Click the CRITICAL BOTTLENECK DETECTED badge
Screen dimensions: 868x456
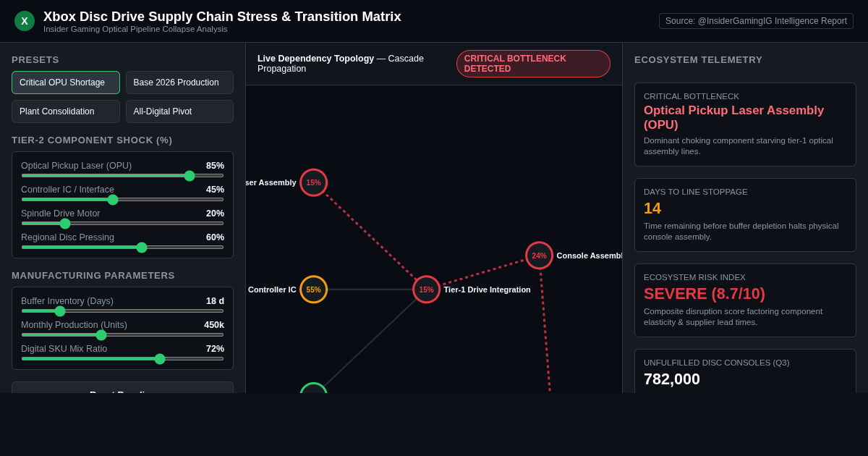click(533, 64)
